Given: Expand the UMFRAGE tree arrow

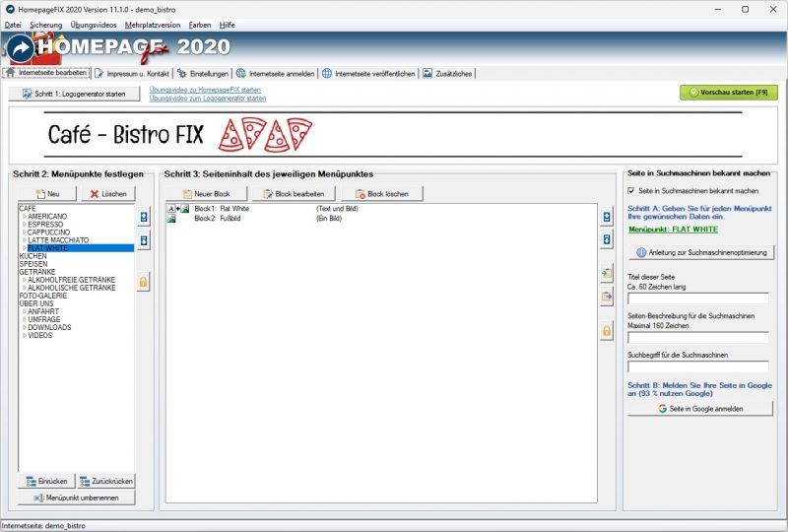Looking at the screenshot, I should tap(24, 319).
